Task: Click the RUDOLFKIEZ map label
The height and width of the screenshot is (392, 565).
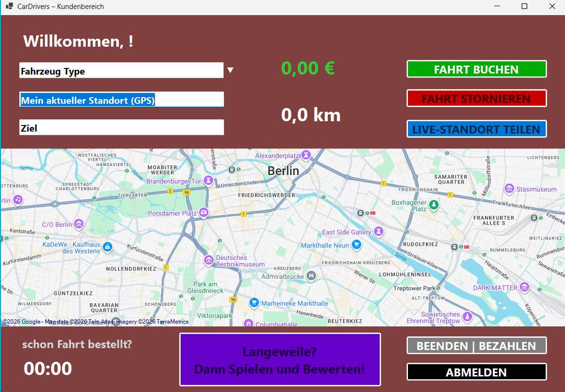Action: click(421, 244)
